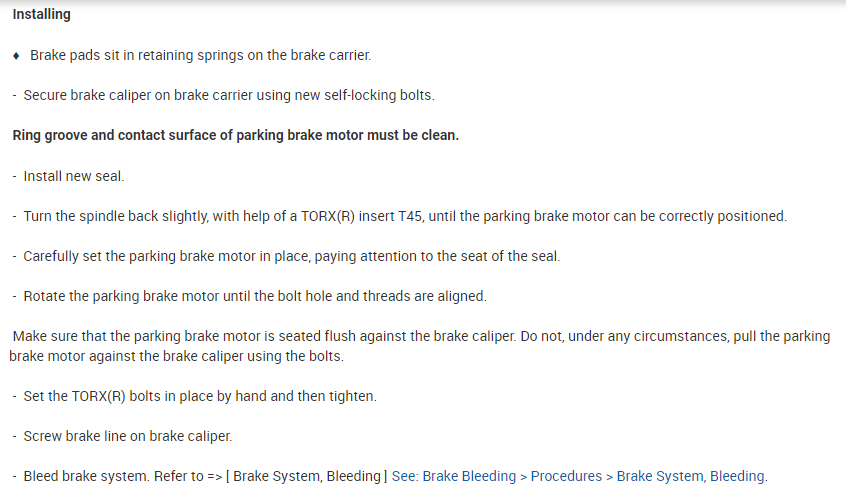Click the bold "Ring groove and contact surface" warning
This screenshot has width=846, height=498.
tap(235, 135)
